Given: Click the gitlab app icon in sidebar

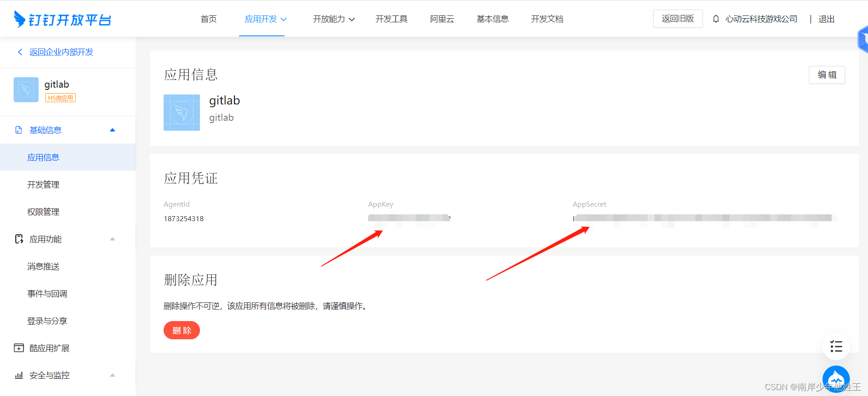Looking at the screenshot, I should pos(26,89).
